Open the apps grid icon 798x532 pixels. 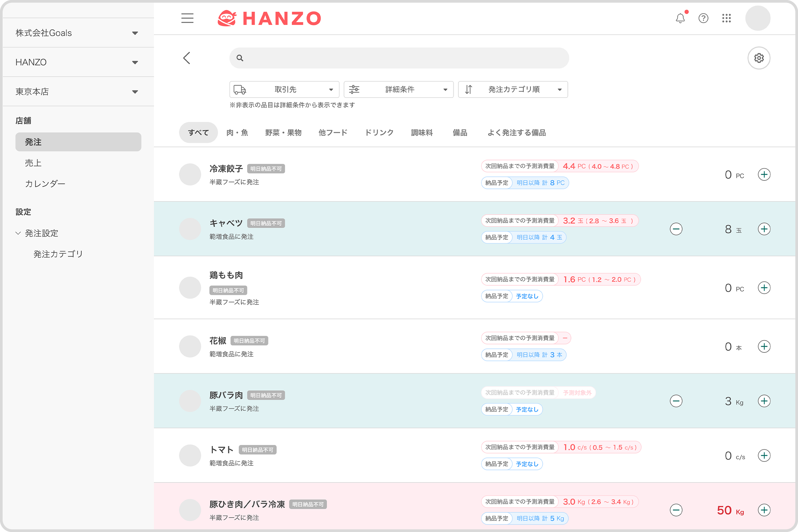726,18
